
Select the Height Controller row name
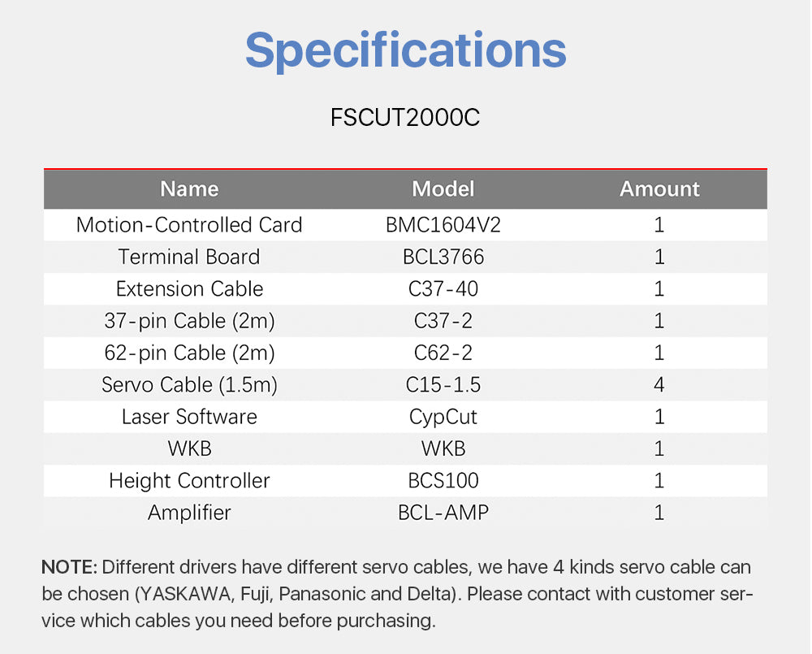189,481
